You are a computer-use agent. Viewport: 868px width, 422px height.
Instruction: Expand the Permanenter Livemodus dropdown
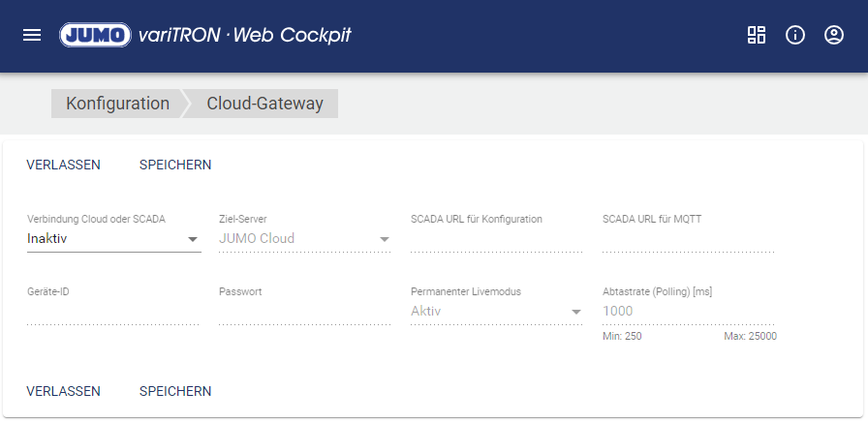pos(575,312)
